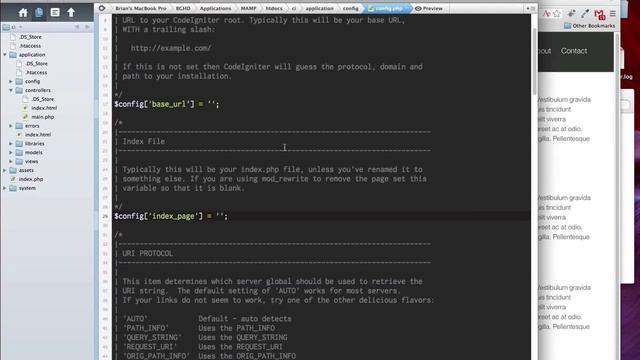Collapse the application folder
Viewport: 640px width, 360px height.
coord(5,55)
